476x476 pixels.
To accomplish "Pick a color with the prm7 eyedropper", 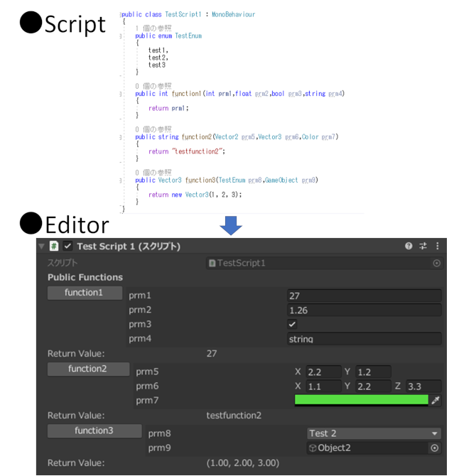I will pos(436,400).
